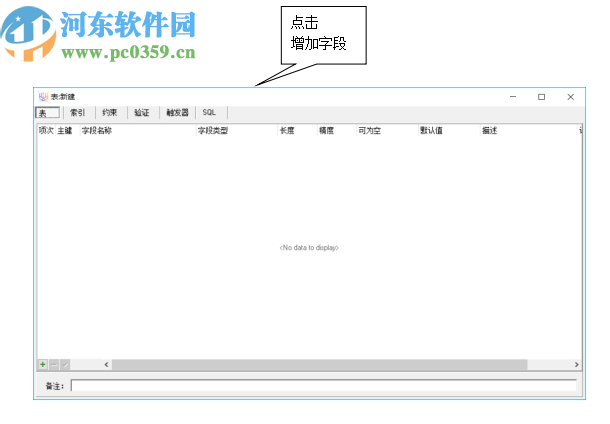Focus the 备注 input field
Image resolution: width=610 pixels, height=424 pixels.
pyautogui.click(x=324, y=385)
